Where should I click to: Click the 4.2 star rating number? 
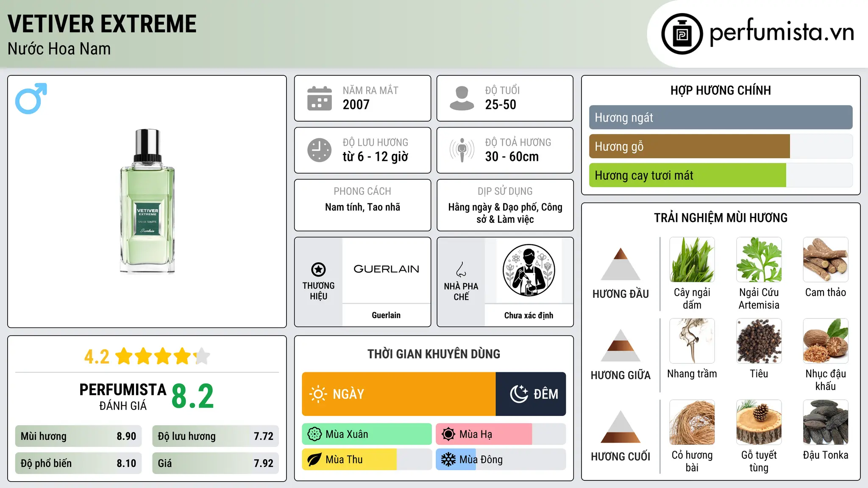(x=97, y=357)
